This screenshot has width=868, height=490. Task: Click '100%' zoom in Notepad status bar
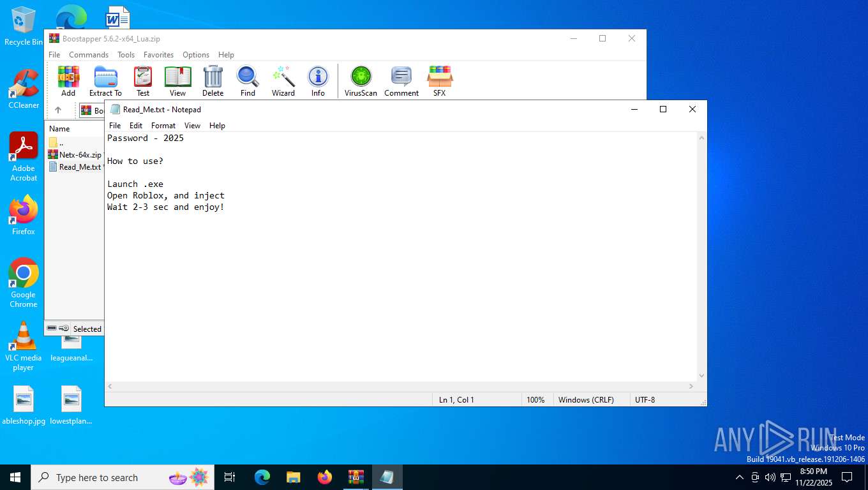[535, 400]
